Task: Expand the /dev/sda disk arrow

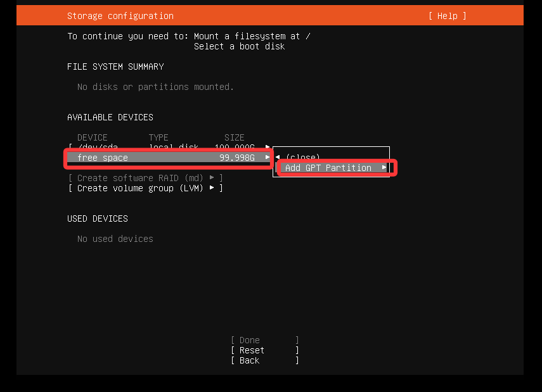Action: [x=268, y=148]
